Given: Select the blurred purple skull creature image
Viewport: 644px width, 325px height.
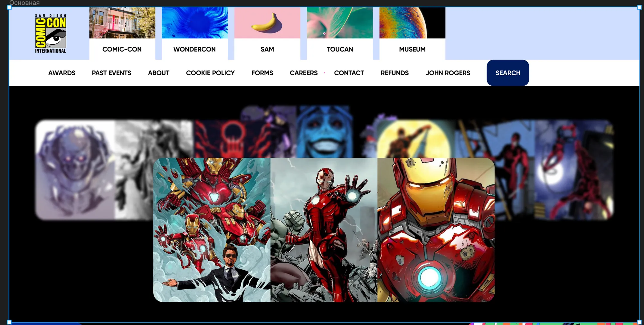Looking at the screenshot, I should pos(75,170).
